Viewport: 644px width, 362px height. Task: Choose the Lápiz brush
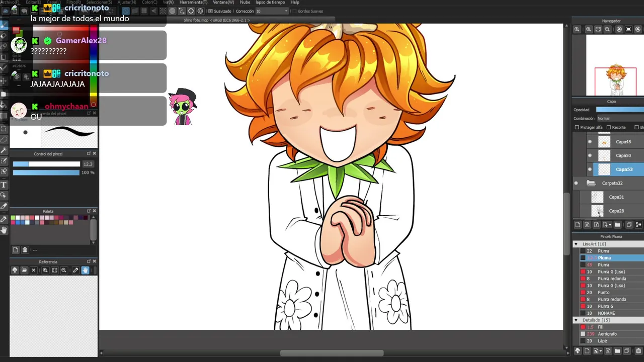pyautogui.click(x=612, y=341)
